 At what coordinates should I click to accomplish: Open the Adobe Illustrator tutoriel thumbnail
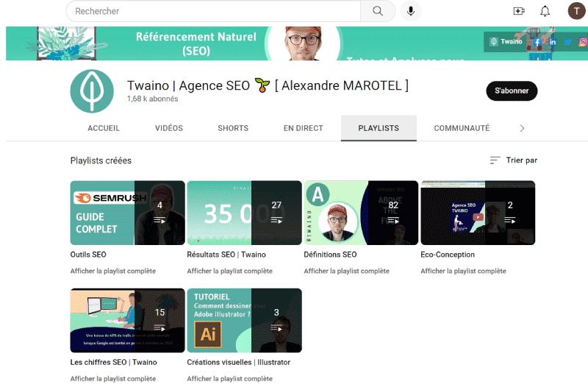click(244, 320)
